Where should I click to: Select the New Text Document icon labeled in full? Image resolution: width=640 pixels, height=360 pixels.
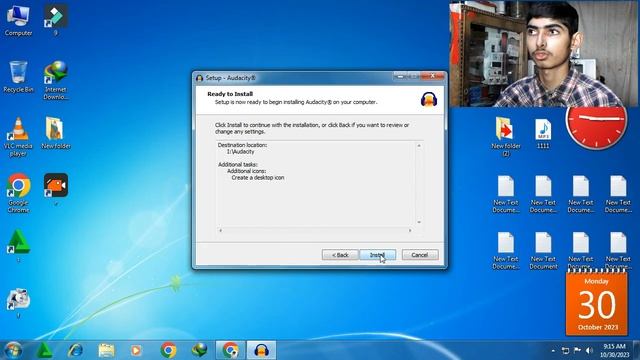coord(543,251)
